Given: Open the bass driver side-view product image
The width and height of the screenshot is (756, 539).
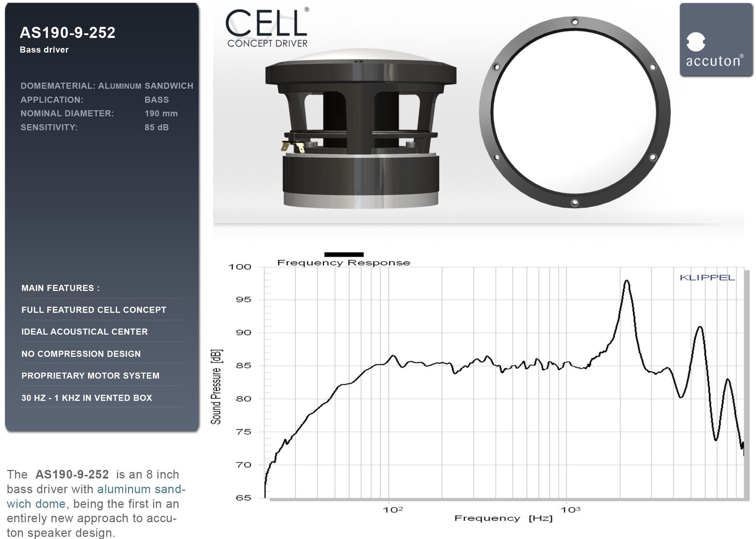Looking at the screenshot, I should tap(361, 128).
